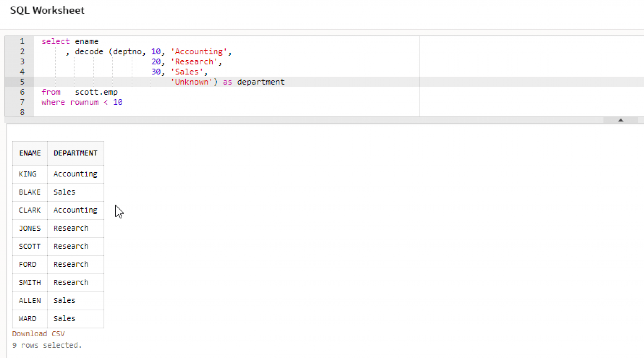Select the BLAKE result cell
This screenshot has height=358, width=644.
click(30, 192)
